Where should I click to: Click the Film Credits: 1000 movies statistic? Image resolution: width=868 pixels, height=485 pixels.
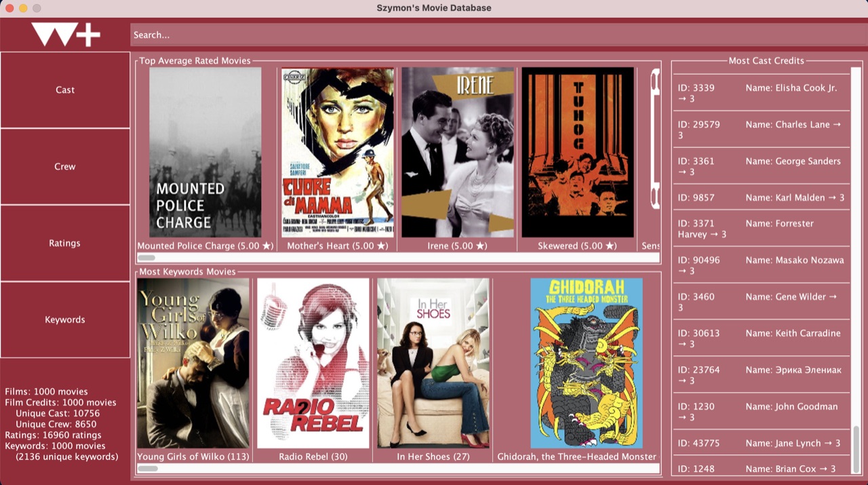(60, 402)
